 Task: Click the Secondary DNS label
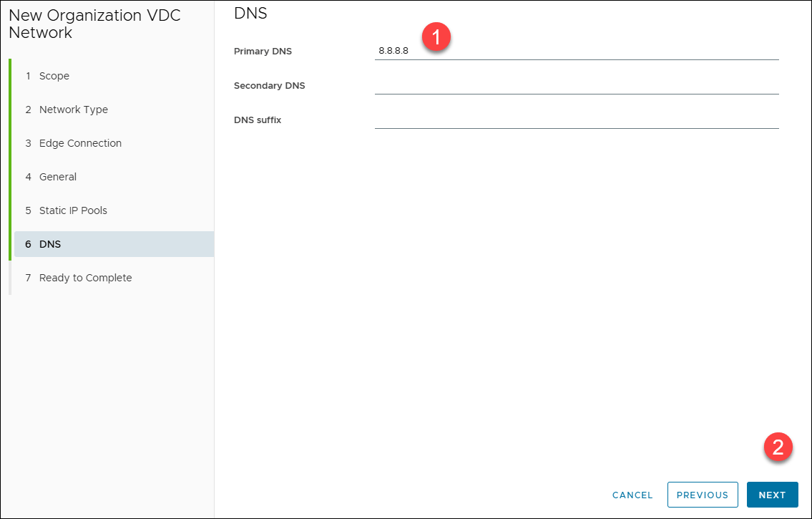[x=269, y=86]
